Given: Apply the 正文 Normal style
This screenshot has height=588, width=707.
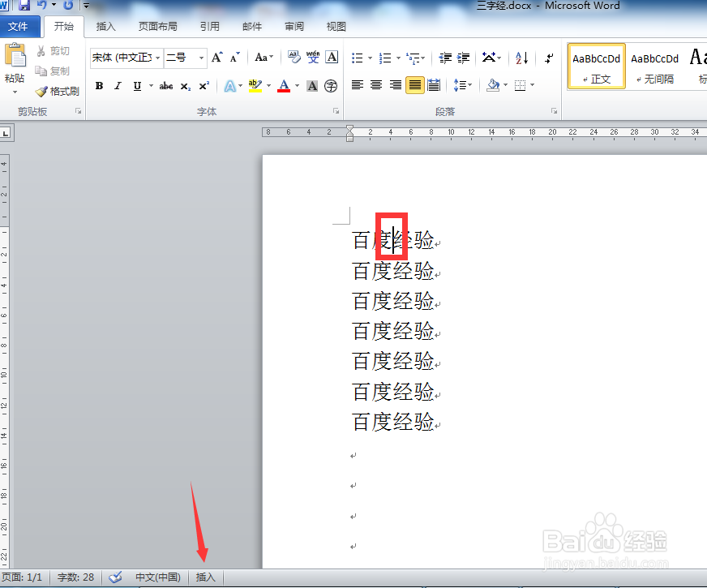Looking at the screenshot, I should (x=596, y=67).
